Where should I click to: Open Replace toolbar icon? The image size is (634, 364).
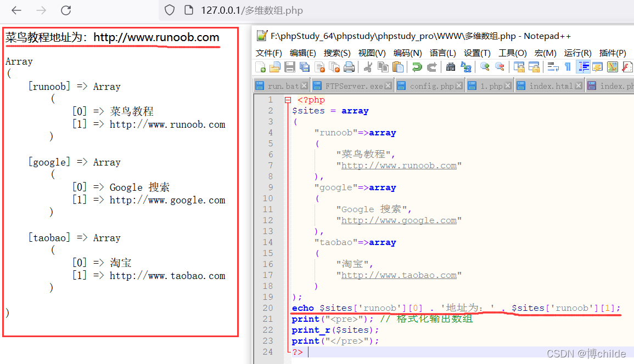[x=466, y=67]
